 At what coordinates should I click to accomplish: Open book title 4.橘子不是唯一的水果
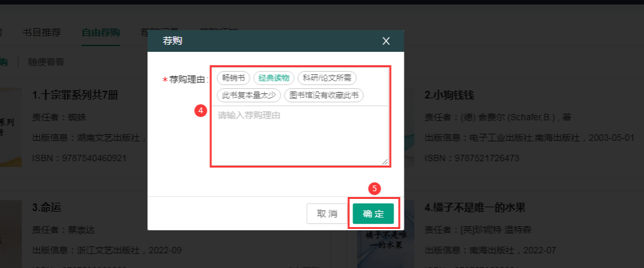point(475,208)
